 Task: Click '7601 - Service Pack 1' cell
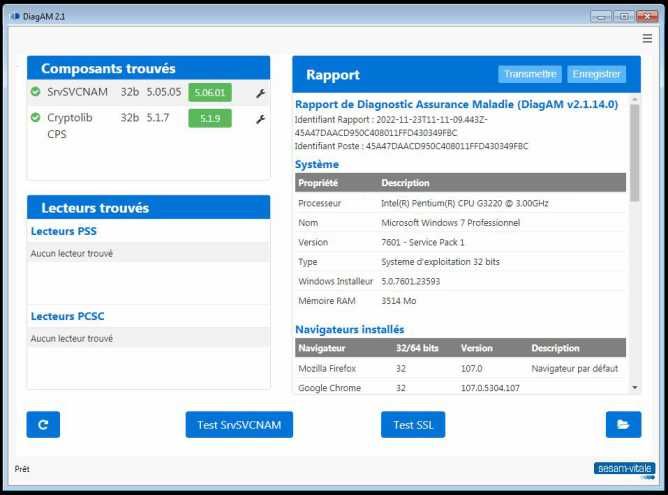point(423,242)
